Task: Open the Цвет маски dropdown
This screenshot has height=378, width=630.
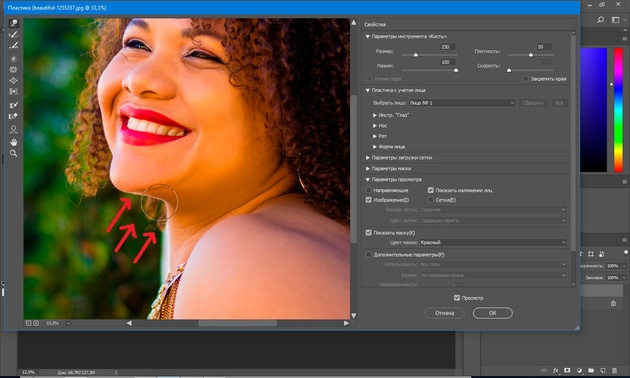Action: pos(493,242)
